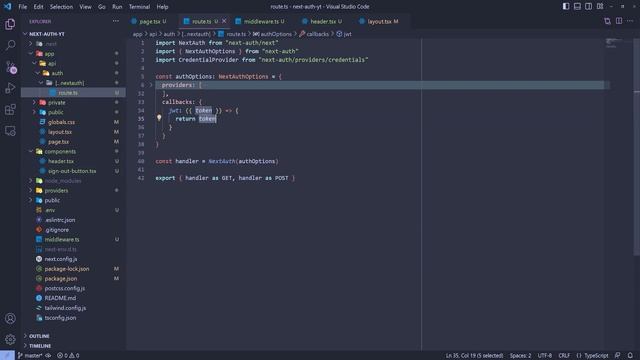This screenshot has width=640, height=360.
Task: Switch to the page.tsx tab
Action: [152, 21]
